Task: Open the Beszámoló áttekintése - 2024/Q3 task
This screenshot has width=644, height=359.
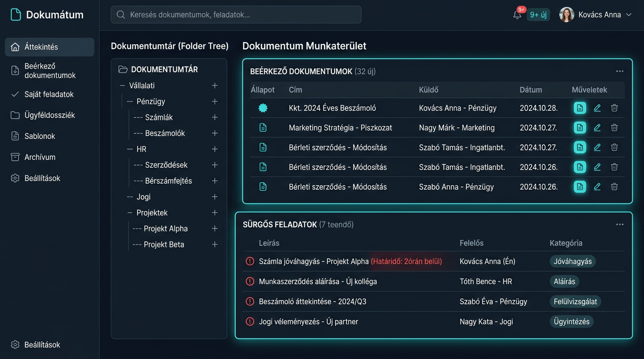Action: tap(313, 302)
